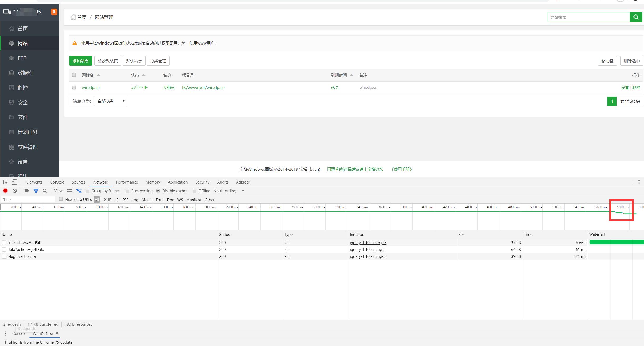Filter requests by XHR type

[x=108, y=200]
